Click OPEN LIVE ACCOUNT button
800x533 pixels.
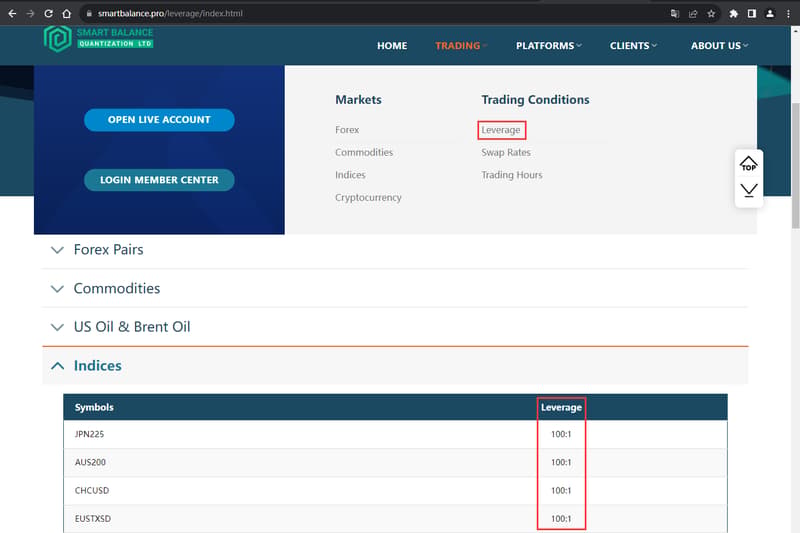[x=159, y=120]
